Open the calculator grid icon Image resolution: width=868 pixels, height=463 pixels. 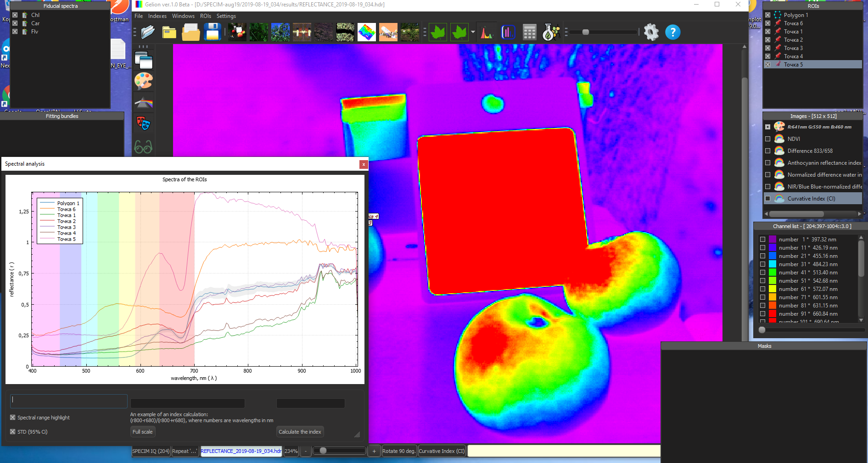529,32
